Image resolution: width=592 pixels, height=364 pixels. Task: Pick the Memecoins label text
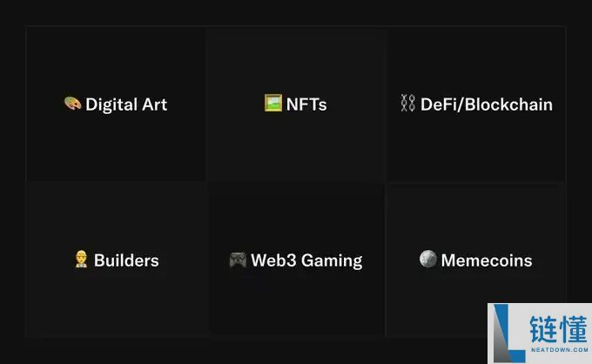(x=487, y=260)
